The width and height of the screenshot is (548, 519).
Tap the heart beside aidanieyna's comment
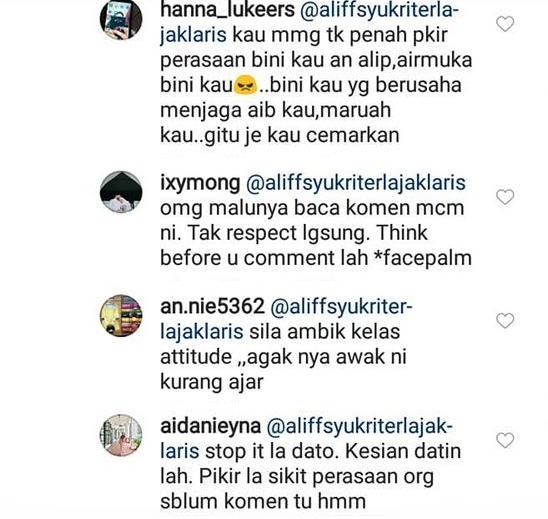[x=505, y=440]
